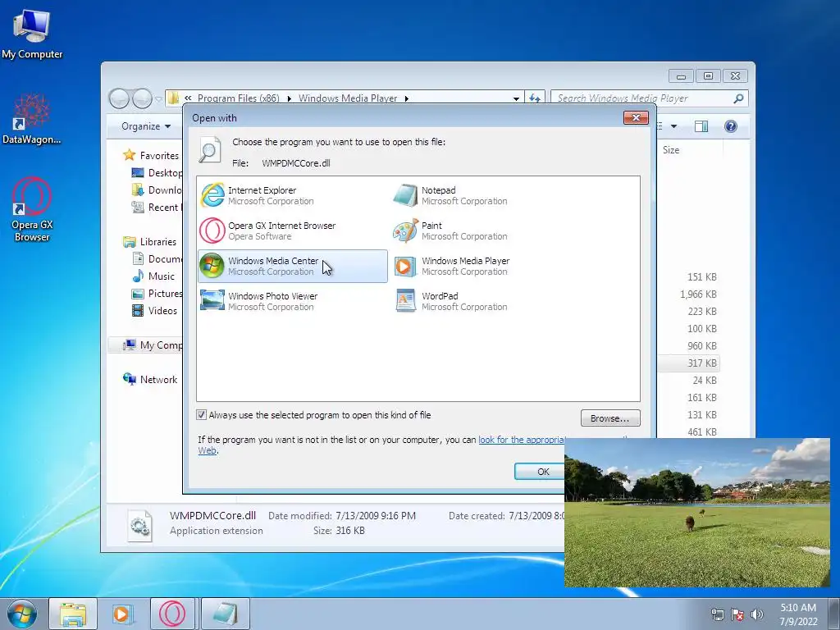Pick Windows Photo Viewer from the list
Image resolution: width=840 pixels, height=630 pixels.
click(x=292, y=302)
